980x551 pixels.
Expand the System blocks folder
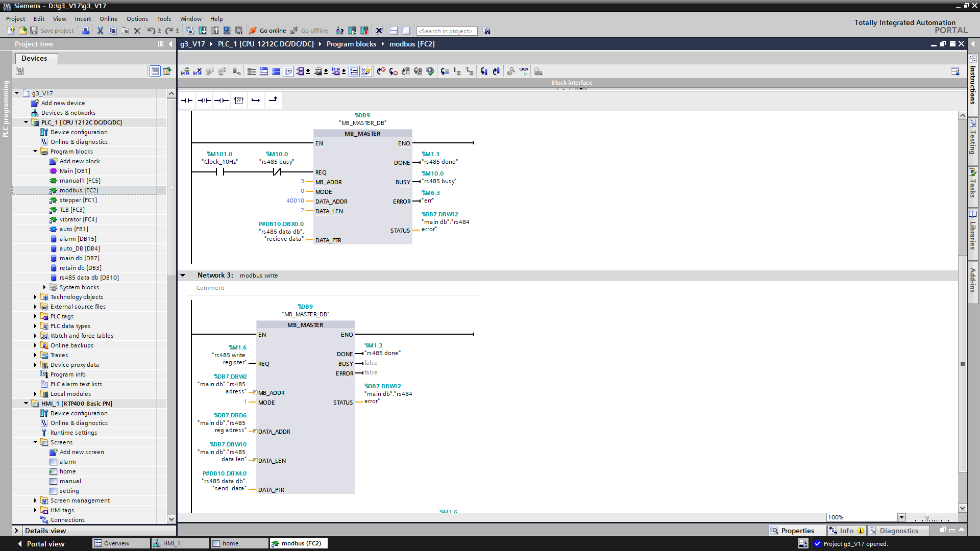[x=44, y=287]
